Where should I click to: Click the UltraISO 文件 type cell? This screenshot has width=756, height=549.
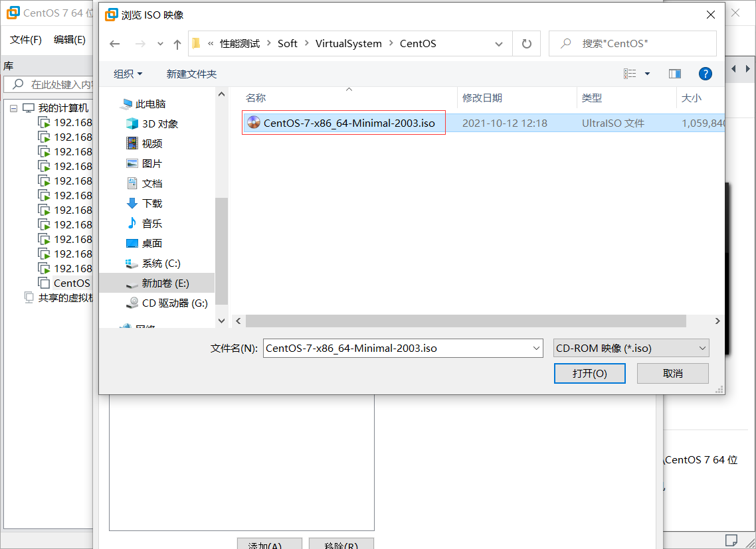click(613, 123)
